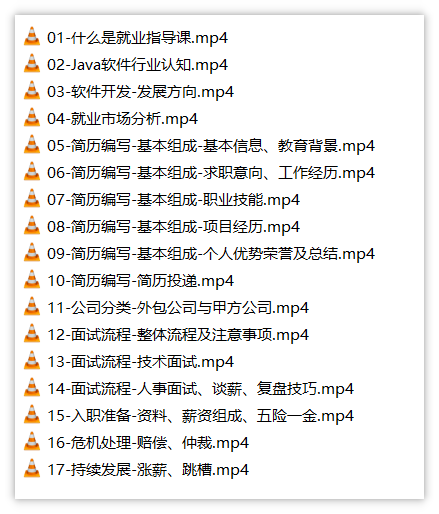The height and width of the screenshot is (514, 439).
Task: Click VLC icon next to 07 职业技能 video
Action: 32,198
